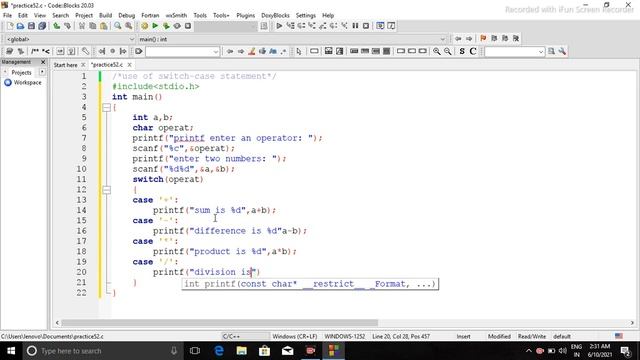Create a new file with the New icon
This screenshot has height=360, width=640.
(10, 26)
